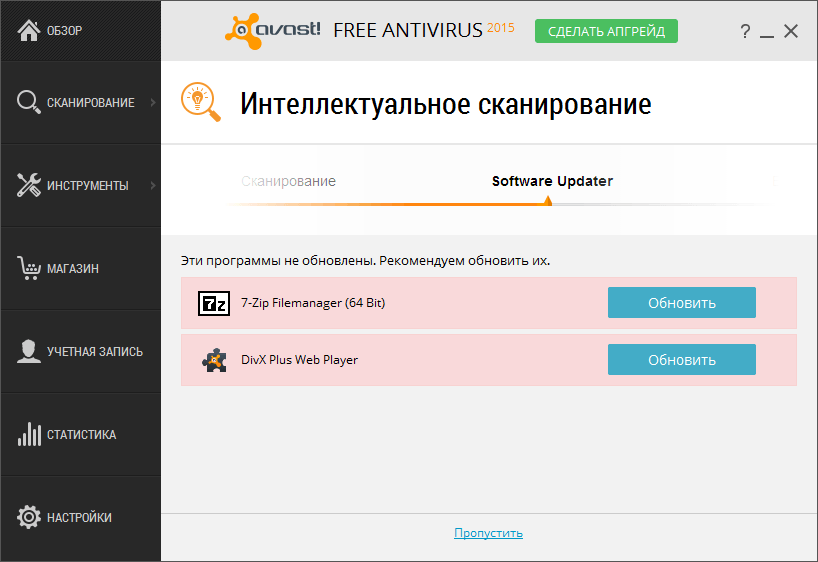
Task: Click the Интеллектуальное сканирование heading
Action: (446, 104)
